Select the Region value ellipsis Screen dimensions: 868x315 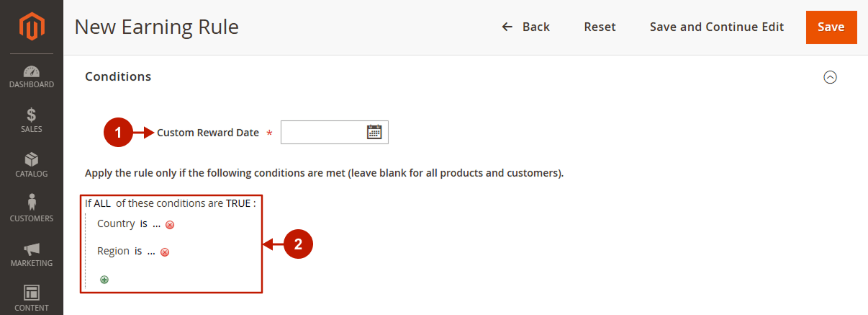coord(150,251)
